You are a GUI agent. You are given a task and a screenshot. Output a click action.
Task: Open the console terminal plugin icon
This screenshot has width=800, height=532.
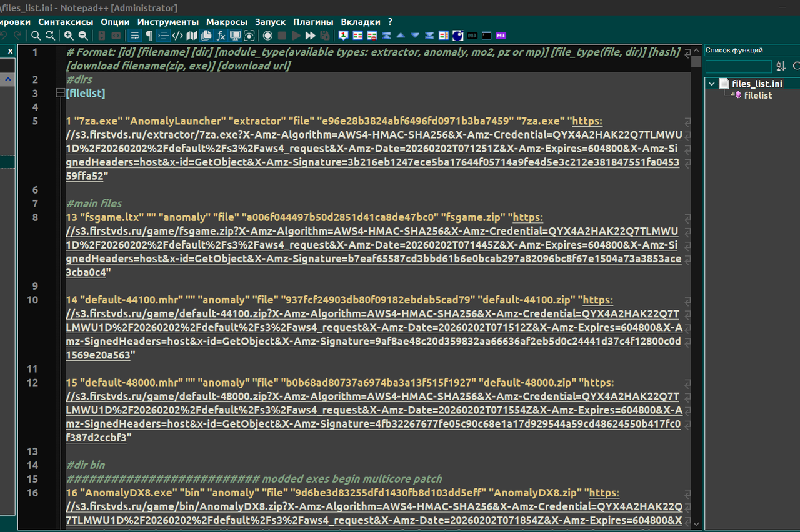(487, 36)
